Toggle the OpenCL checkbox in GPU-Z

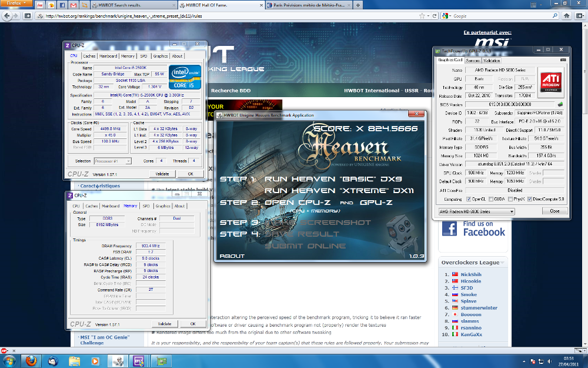[469, 199]
